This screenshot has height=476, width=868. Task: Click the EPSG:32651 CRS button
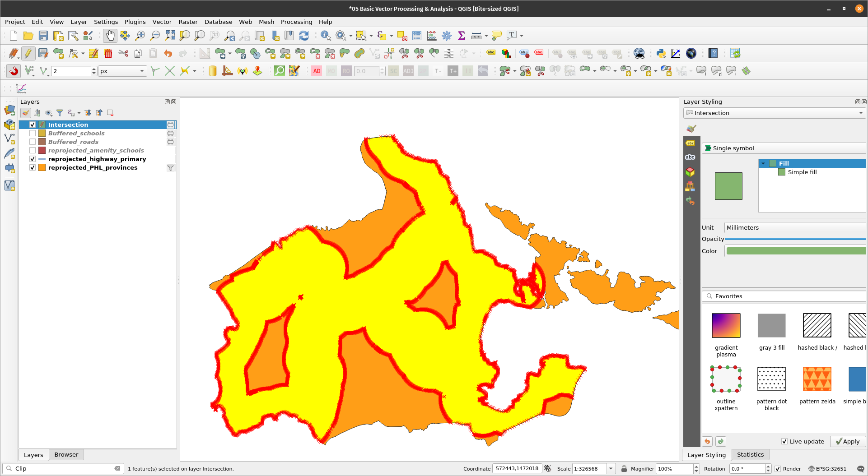coord(827,468)
